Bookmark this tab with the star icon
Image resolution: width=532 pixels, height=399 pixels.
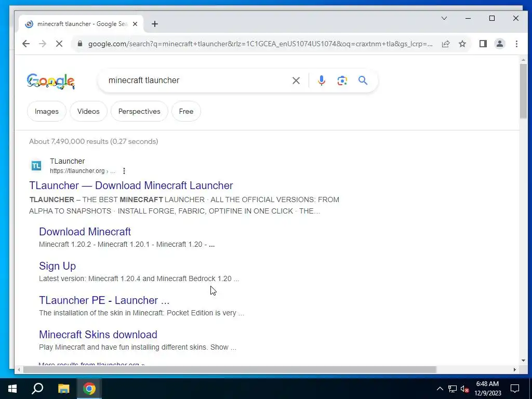(x=462, y=44)
